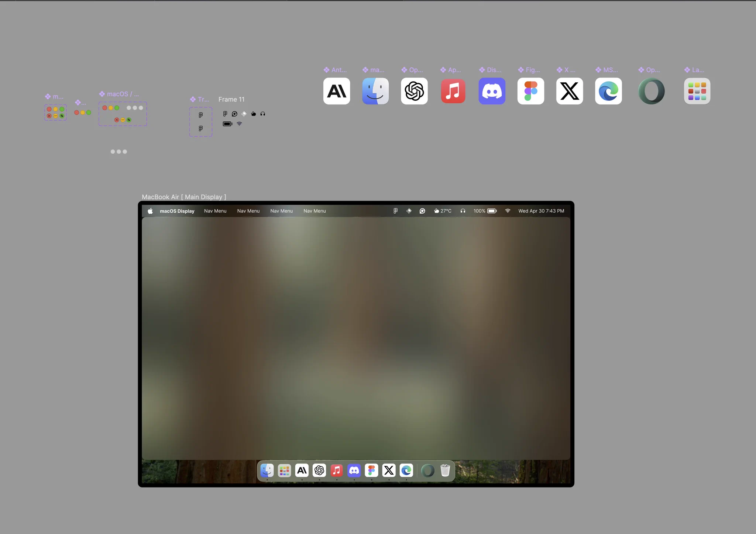
Task: Select the large Microsoft Edge icon component
Action: point(608,91)
